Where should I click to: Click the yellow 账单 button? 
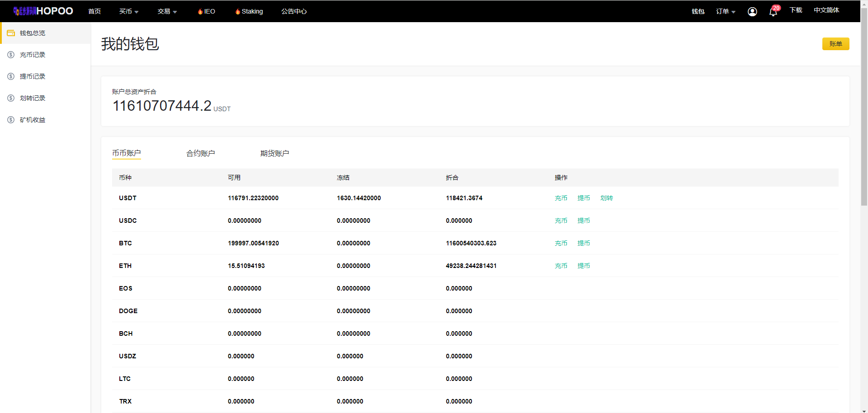point(835,44)
